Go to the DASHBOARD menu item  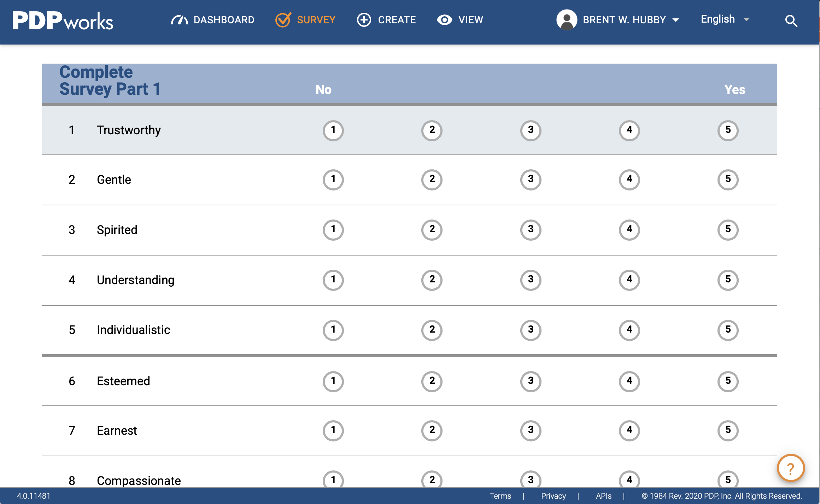[x=224, y=20]
